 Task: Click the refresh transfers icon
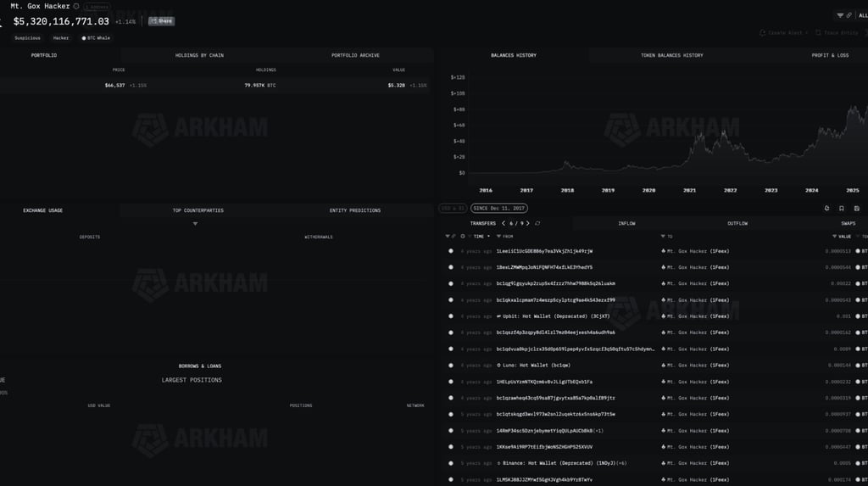pyautogui.click(x=537, y=223)
